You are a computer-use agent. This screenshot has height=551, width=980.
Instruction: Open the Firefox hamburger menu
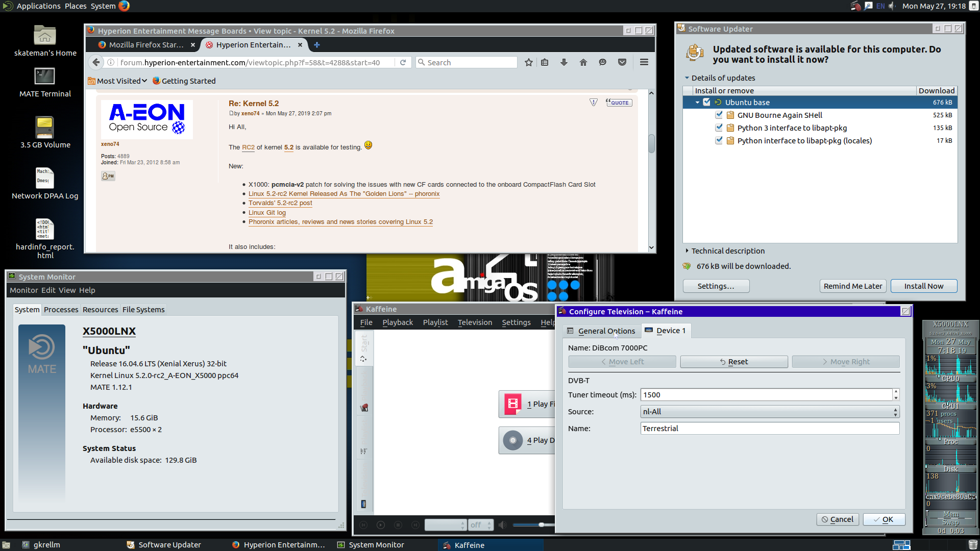tap(644, 62)
